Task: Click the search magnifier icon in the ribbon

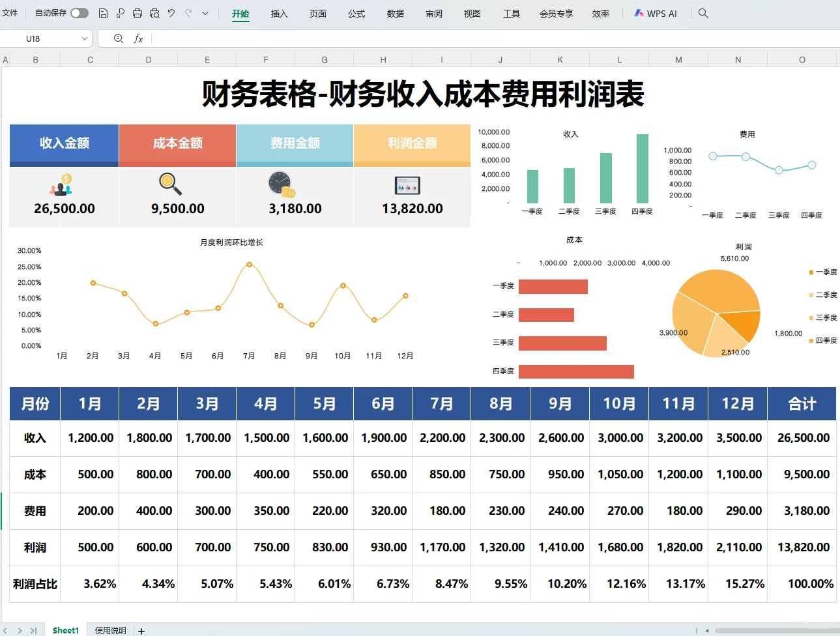Action: coord(703,13)
